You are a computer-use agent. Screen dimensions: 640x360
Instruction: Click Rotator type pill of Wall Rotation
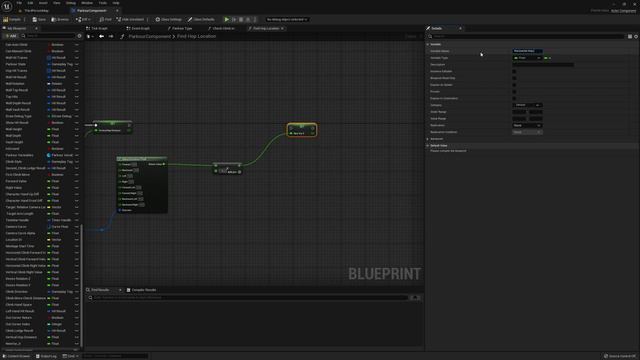(55, 84)
